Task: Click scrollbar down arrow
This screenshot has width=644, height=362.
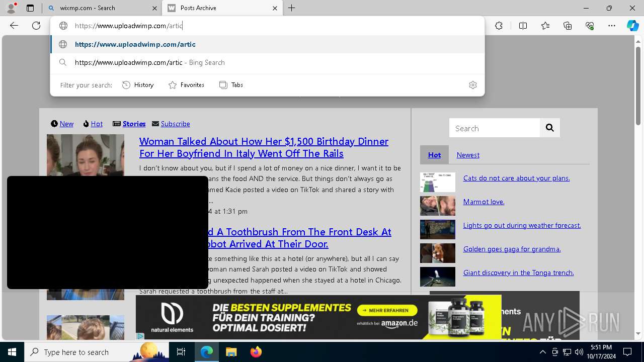Action: point(638,333)
